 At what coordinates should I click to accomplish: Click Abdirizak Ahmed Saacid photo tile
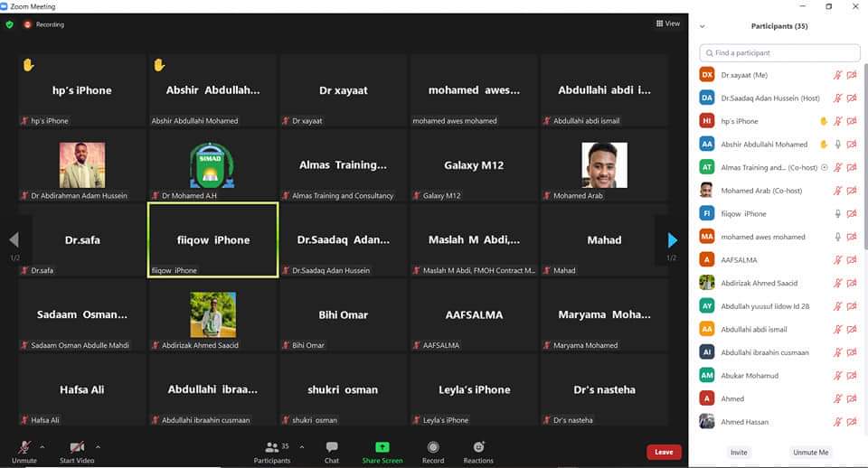212,314
